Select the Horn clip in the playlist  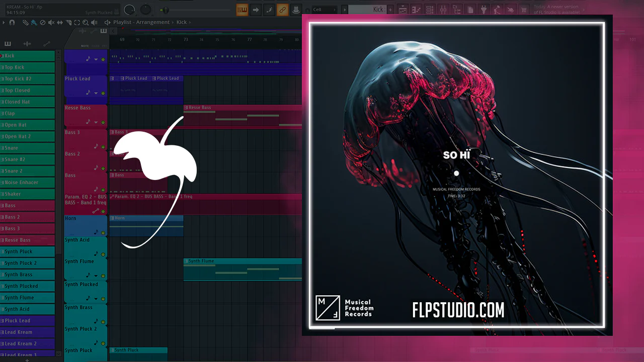146,226
